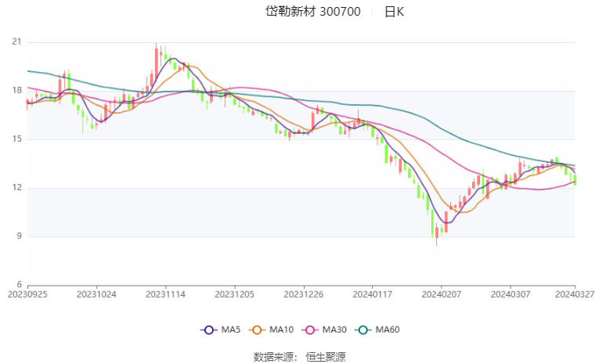Click the 15 price axis label
The width and height of the screenshot is (599, 364).
click(16, 139)
